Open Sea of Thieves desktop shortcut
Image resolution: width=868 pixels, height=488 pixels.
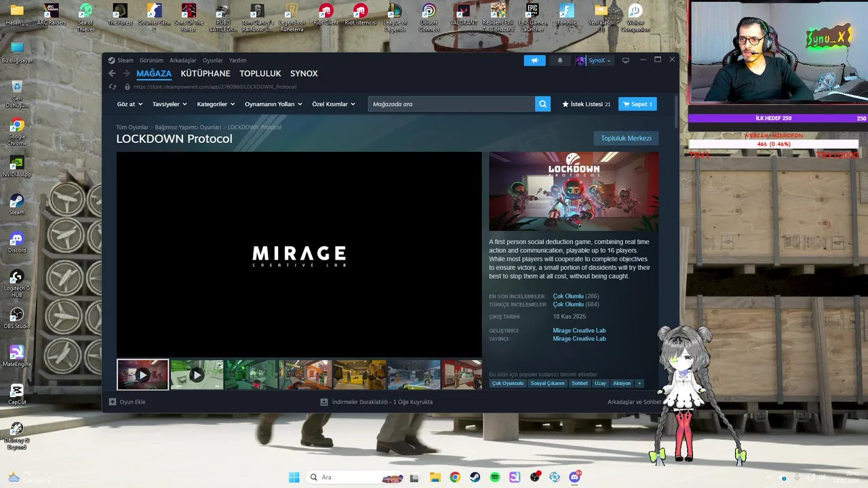pos(85,18)
